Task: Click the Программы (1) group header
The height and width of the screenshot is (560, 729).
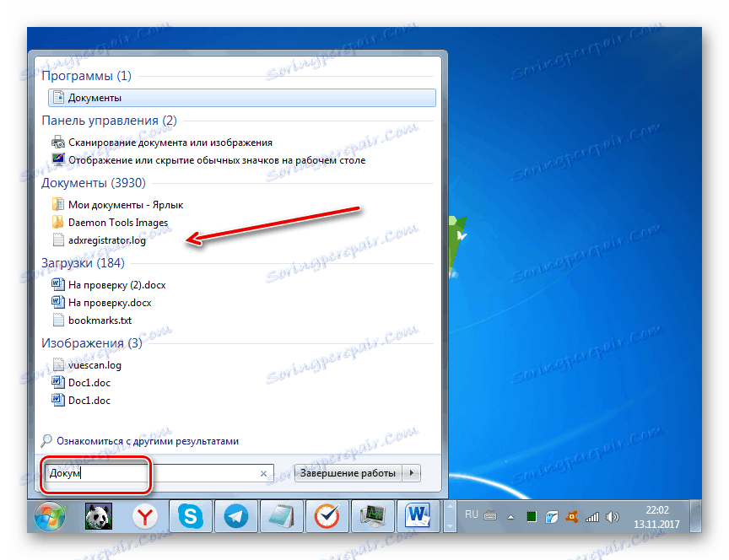Action: click(x=86, y=75)
